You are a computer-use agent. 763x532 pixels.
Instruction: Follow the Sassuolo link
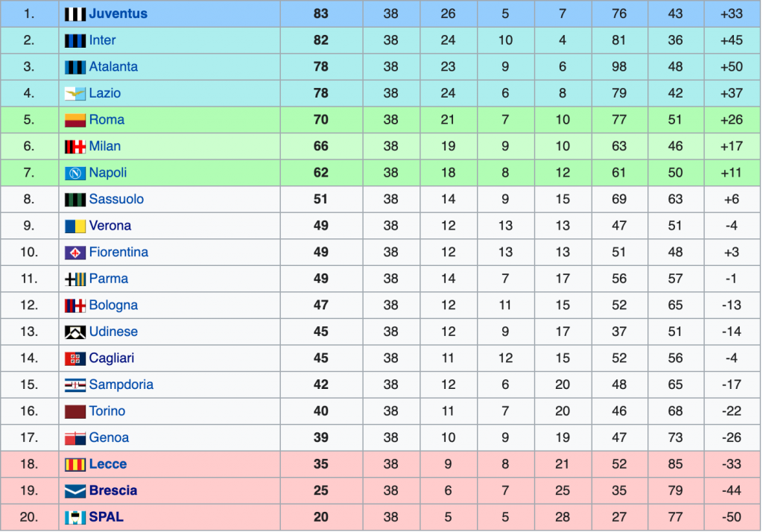click(x=116, y=199)
